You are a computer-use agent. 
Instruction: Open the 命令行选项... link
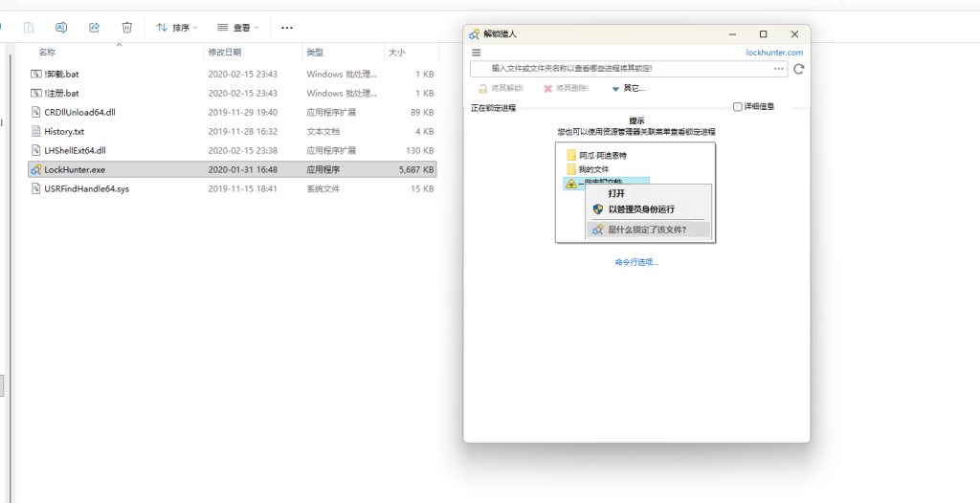click(x=636, y=262)
